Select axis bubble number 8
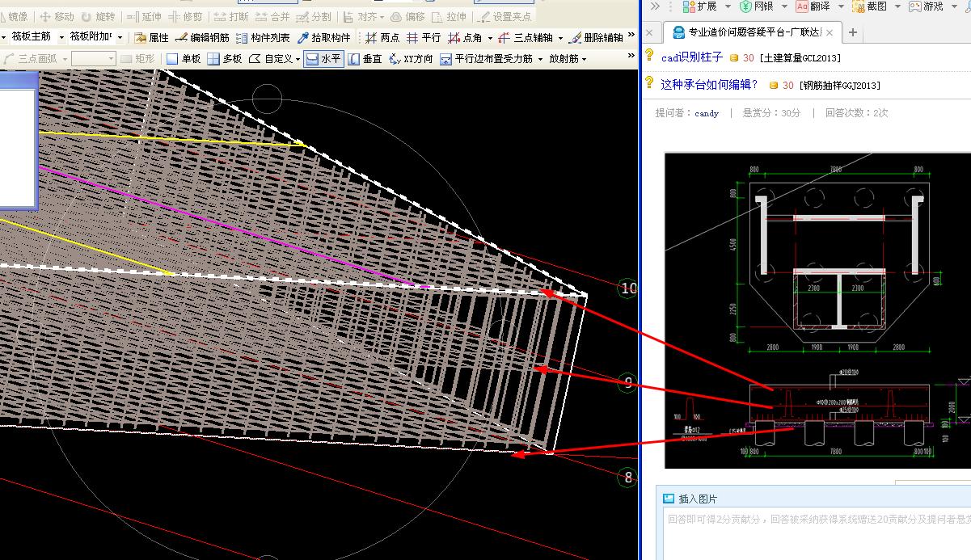 coord(628,477)
